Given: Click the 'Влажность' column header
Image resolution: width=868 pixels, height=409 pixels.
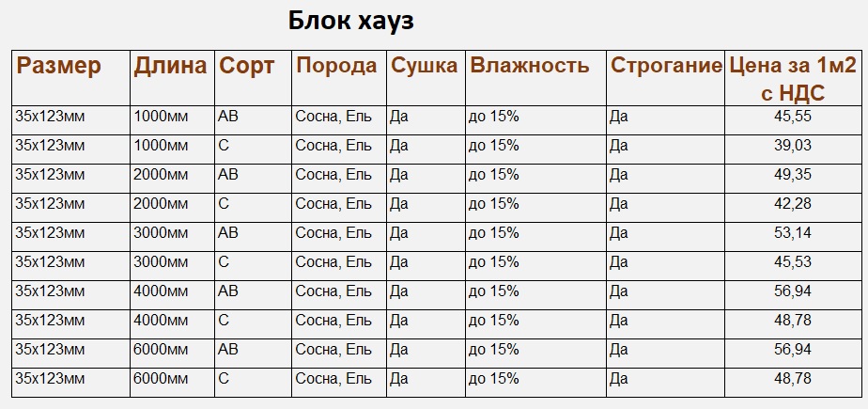Looking at the screenshot, I should coord(530,65).
